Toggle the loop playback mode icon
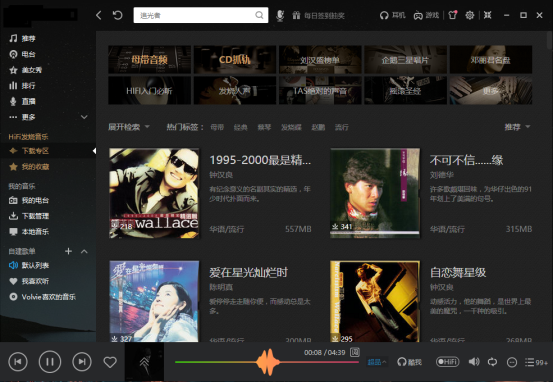Screen dimensions: 554x383 tap(492, 362)
